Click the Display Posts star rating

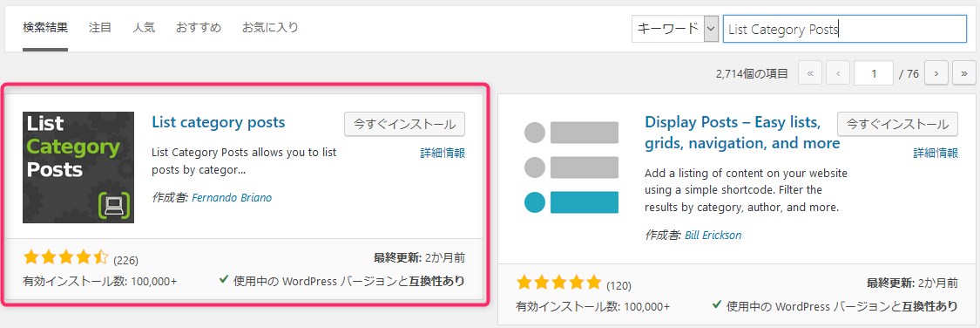[x=558, y=283]
